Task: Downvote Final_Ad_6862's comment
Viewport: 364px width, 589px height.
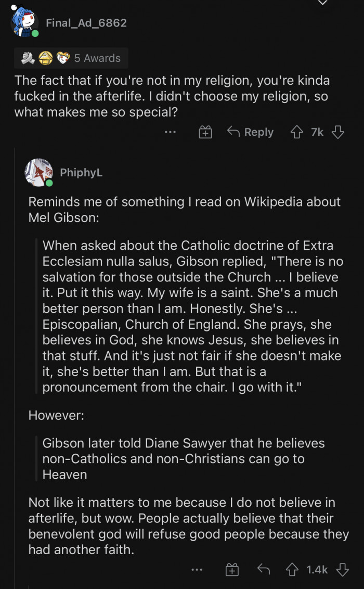Action: 338,132
